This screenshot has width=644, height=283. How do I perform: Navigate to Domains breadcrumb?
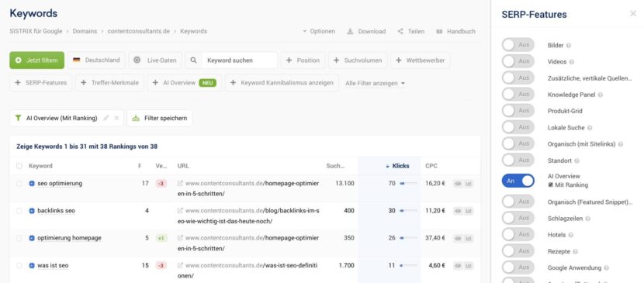pos(85,31)
